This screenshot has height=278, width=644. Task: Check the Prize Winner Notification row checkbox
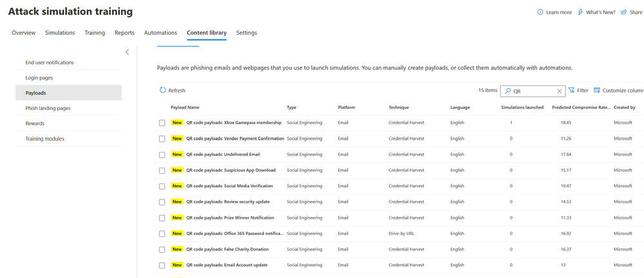(x=162, y=218)
